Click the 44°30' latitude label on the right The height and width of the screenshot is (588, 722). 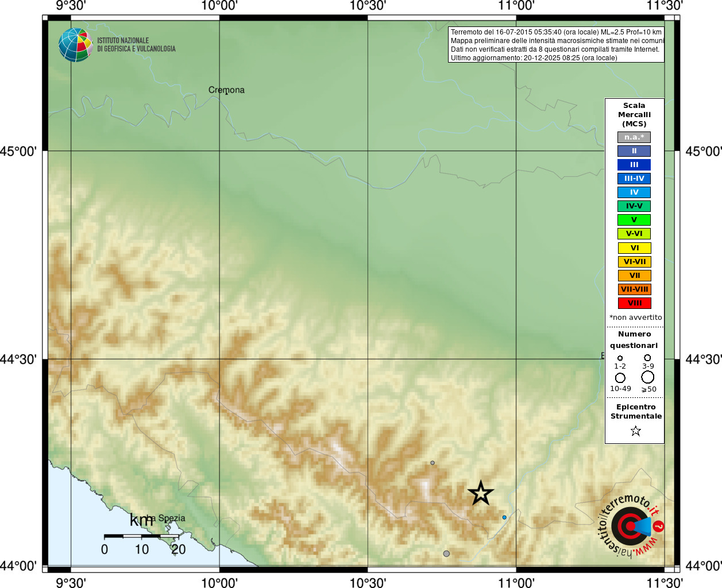[703, 359]
